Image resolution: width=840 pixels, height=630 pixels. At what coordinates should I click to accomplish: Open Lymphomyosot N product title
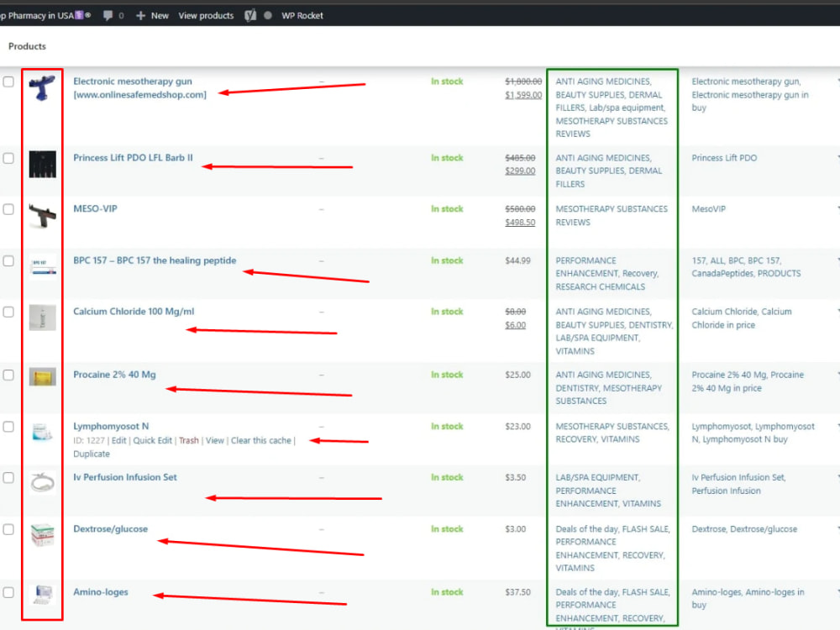(x=111, y=427)
